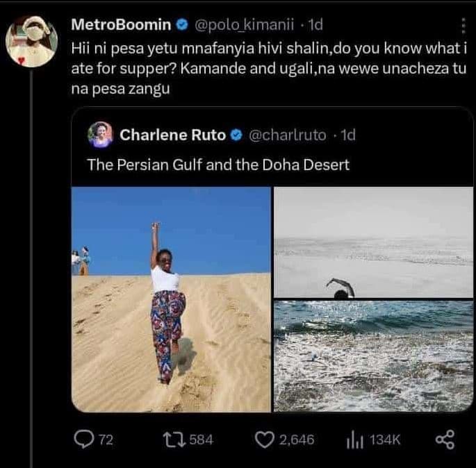
Task: Open the gray sea swimmer photo
Action: coord(373,242)
